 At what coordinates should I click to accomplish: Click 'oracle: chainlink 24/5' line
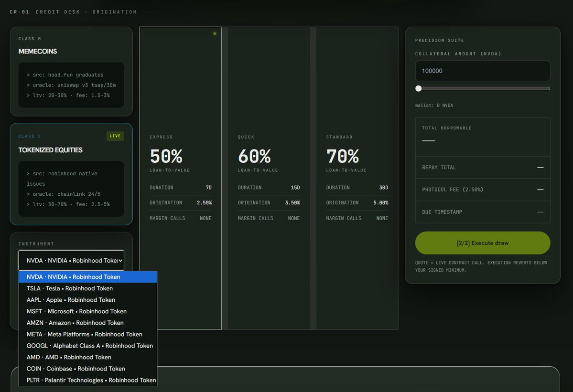(64, 194)
